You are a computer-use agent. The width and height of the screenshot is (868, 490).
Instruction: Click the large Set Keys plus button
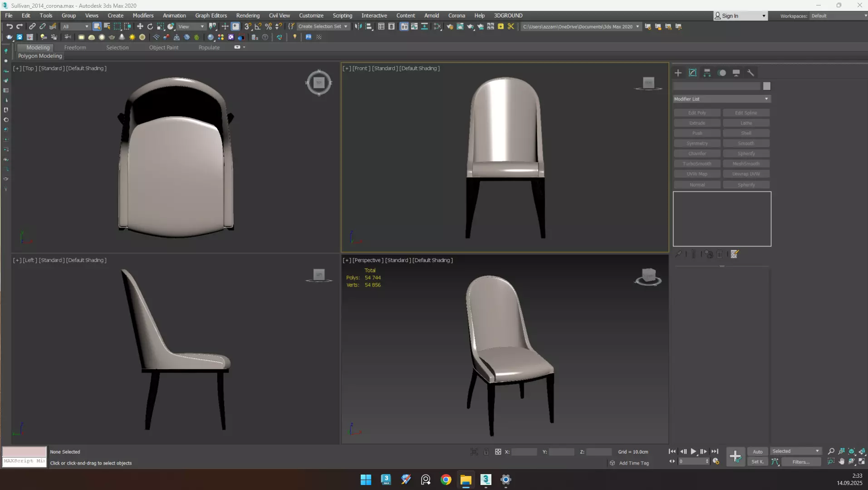click(735, 456)
